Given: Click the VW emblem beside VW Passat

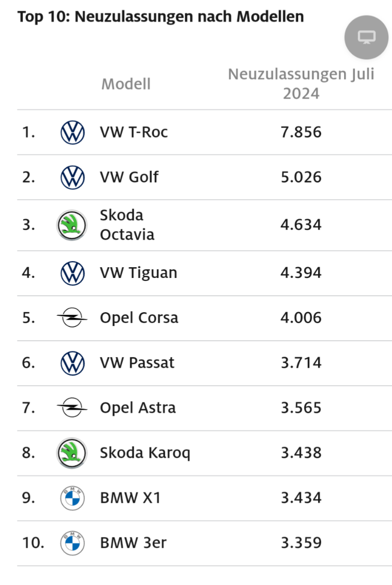Looking at the screenshot, I should (72, 362).
